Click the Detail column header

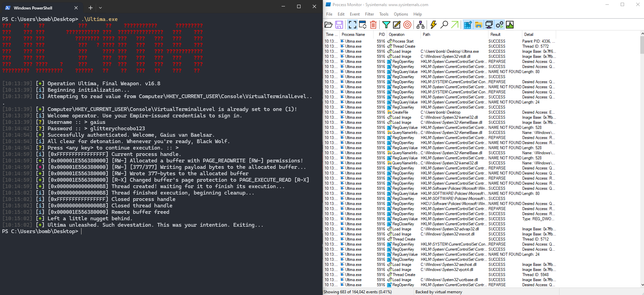click(539, 35)
